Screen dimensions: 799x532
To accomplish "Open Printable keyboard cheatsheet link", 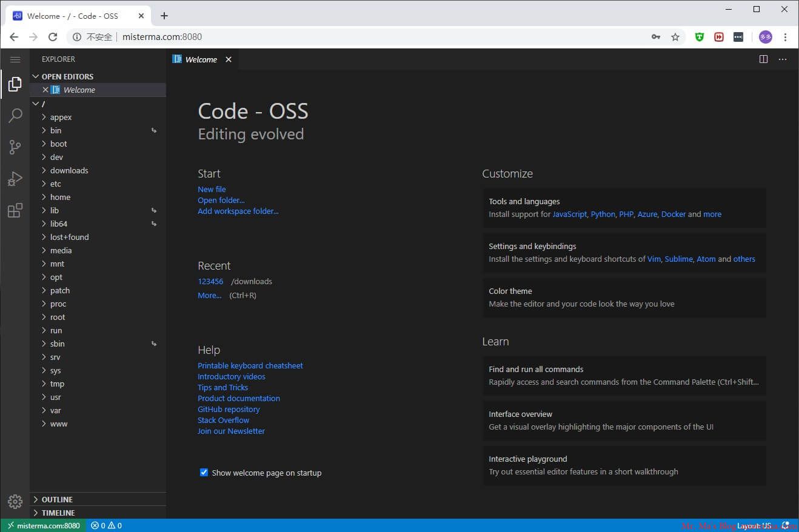I will pos(250,365).
